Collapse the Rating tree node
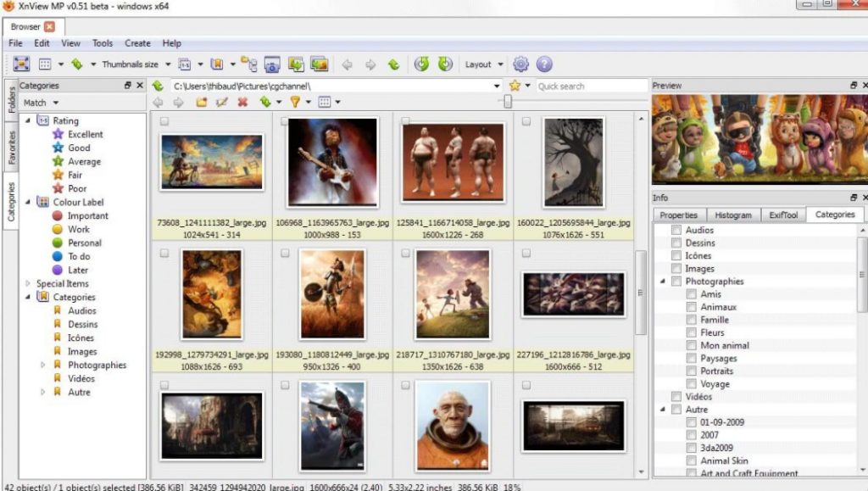The height and width of the screenshot is (491, 868). (x=28, y=120)
